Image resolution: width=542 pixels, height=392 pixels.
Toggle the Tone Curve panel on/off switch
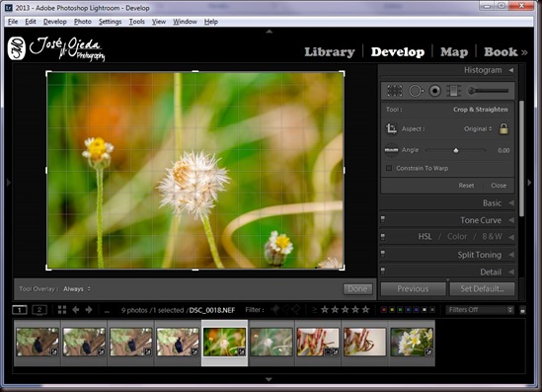pos(383,219)
